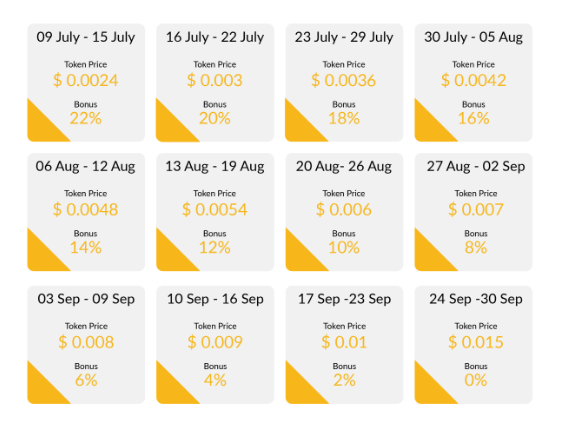Select the 17 Sep - 23 Sep heading

(344, 299)
